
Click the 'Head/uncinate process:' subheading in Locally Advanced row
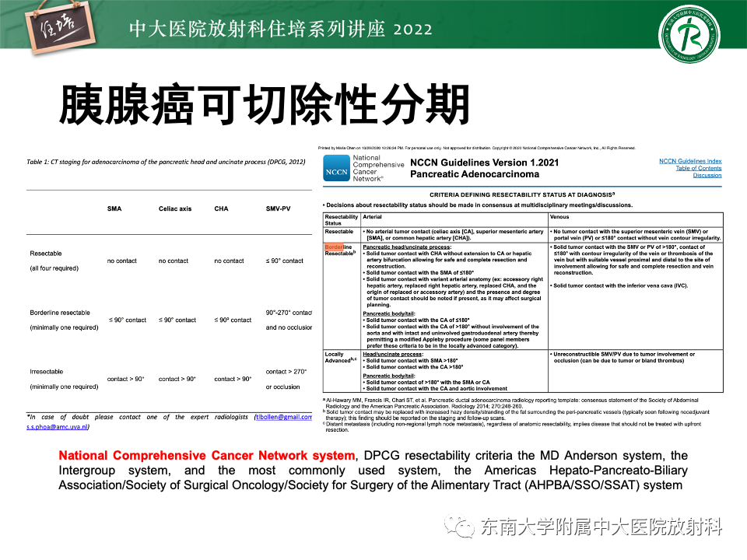pyautogui.click(x=392, y=355)
